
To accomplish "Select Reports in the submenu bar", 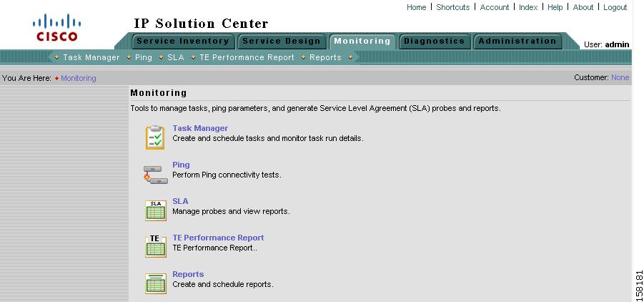I will [x=325, y=57].
